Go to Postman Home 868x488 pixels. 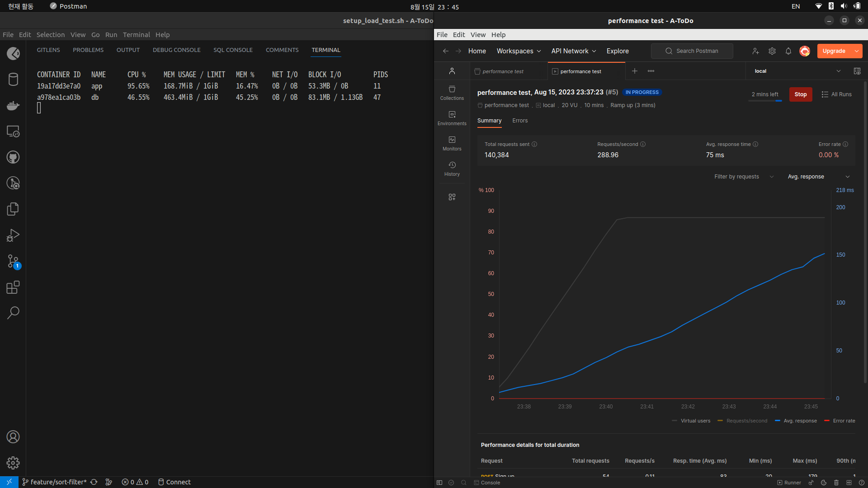coord(477,51)
